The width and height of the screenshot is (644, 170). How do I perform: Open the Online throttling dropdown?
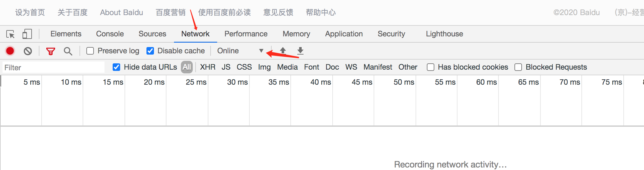tap(240, 51)
